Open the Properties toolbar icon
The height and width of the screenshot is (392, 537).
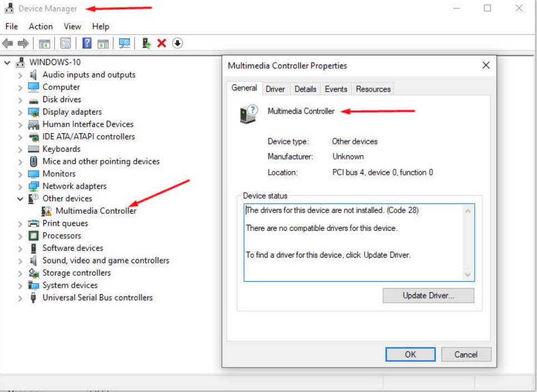pyautogui.click(x=66, y=43)
